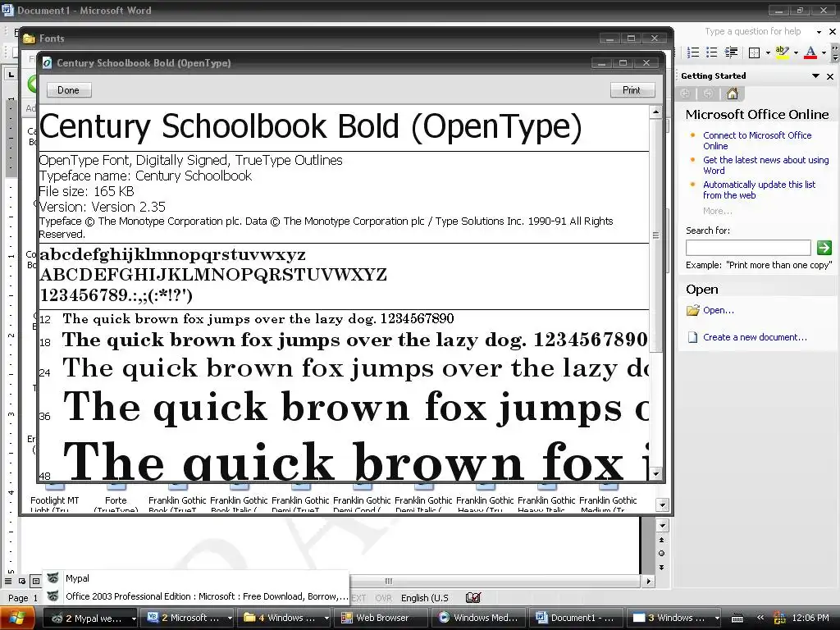Click the on-screen keyboard tray icon
Image resolution: width=840 pixels, height=630 pixels.
pyautogui.click(x=737, y=619)
